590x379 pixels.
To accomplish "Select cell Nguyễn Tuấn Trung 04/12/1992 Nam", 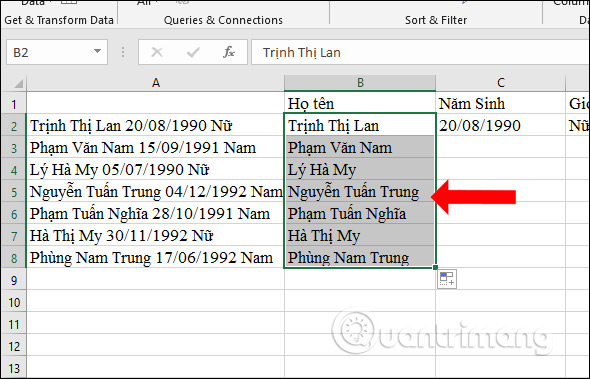I will coord(155,192).
